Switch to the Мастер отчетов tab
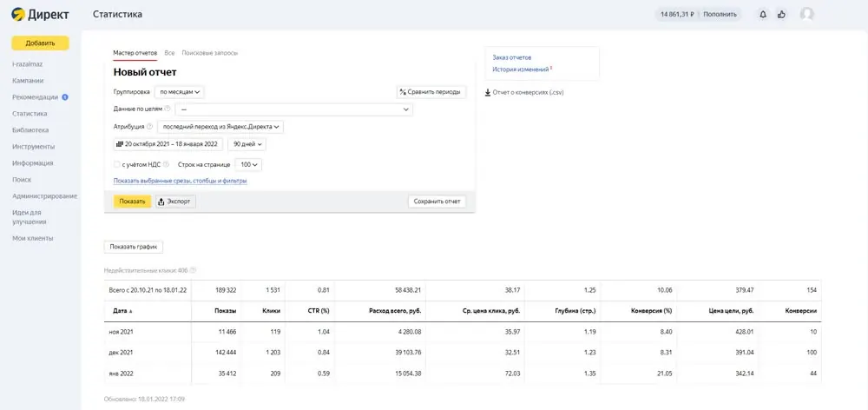This screenshot has width=868, height=410. 135,53
